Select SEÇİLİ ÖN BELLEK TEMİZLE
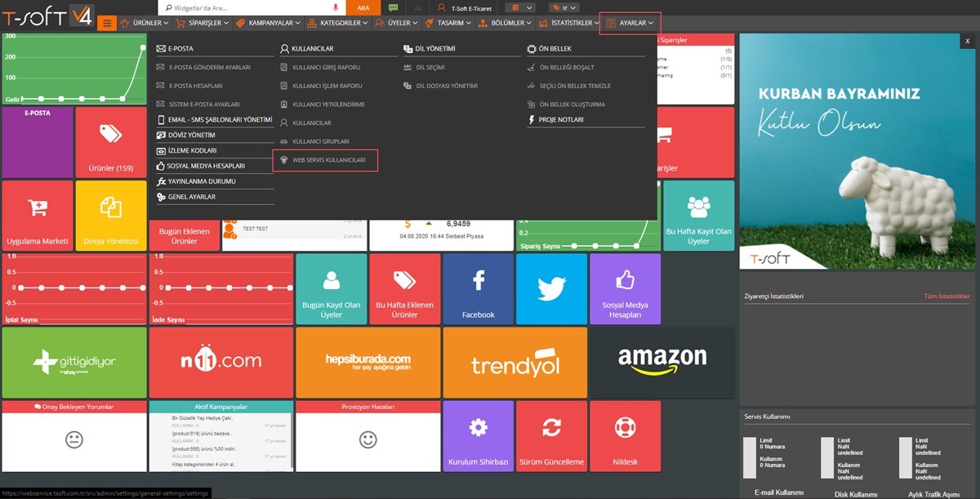This screenshot has height=499, width=980. pyautogui.click(x=569, y=86)
